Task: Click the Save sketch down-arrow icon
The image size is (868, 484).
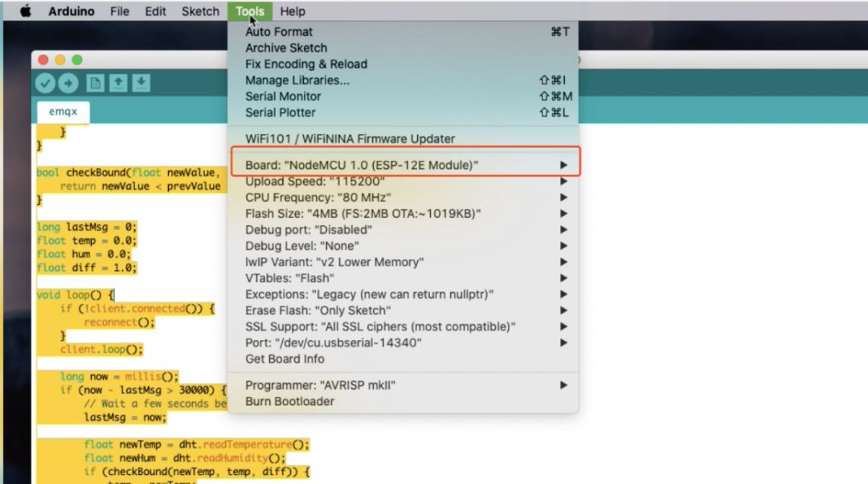Action: [x=141, y=83]
